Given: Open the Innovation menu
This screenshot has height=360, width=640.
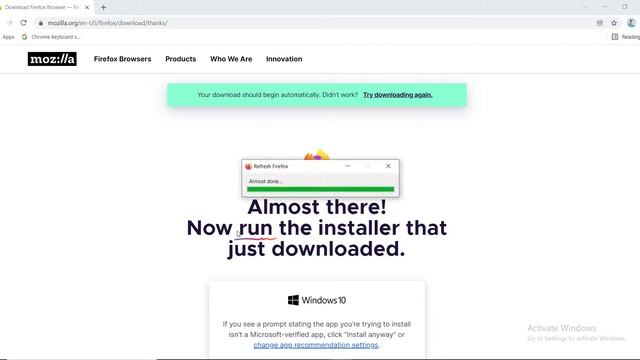Looking at the screenshot, I should (x=284, y=59).
